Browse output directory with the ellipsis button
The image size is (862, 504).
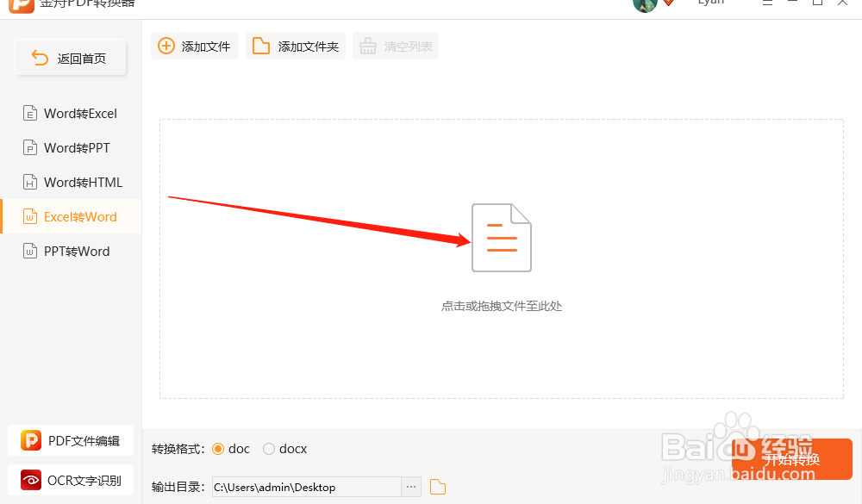411,487
